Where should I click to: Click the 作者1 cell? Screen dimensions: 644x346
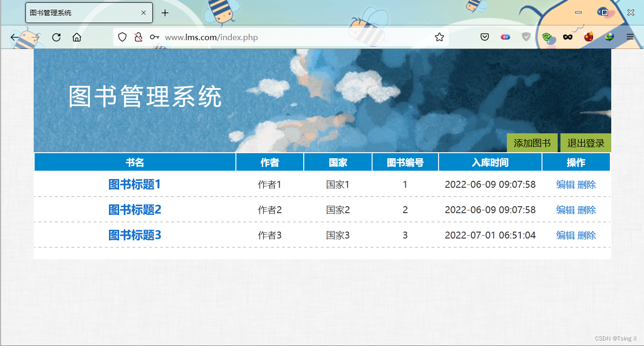[x=270, y=185]
